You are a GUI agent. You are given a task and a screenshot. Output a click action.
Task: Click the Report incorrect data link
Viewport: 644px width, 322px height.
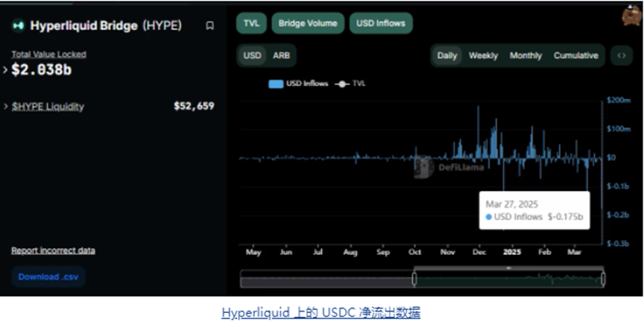(x=53, y=250)
